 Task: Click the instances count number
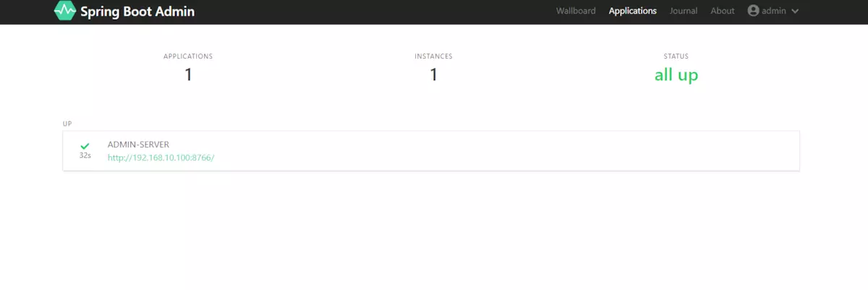click(x=433, y=74)
